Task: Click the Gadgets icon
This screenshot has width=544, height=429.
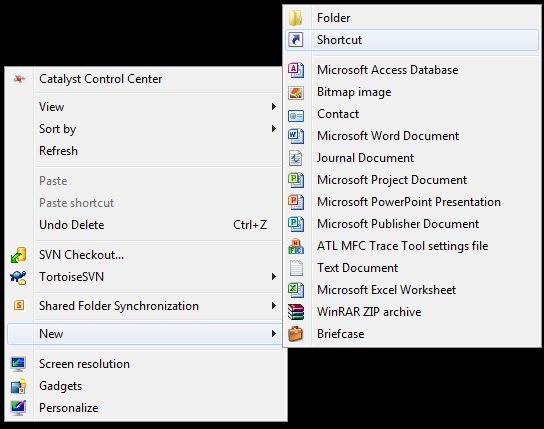Action: (x=18, y=386)
